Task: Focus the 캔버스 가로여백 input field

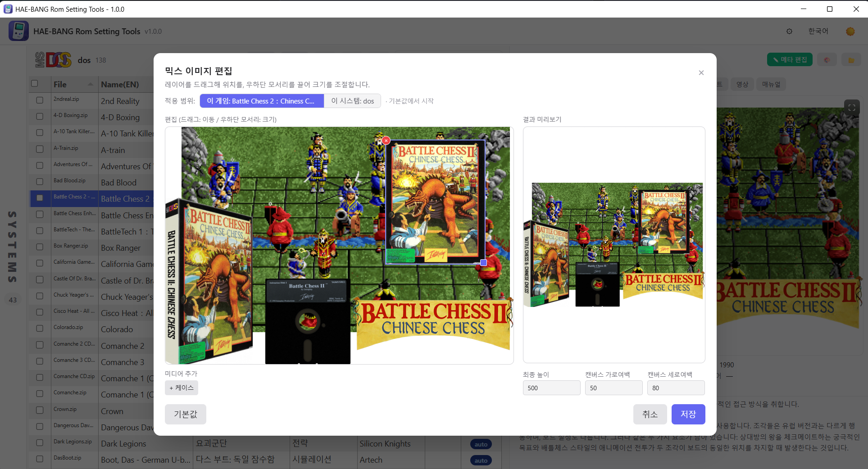Action: coord(614,388)
